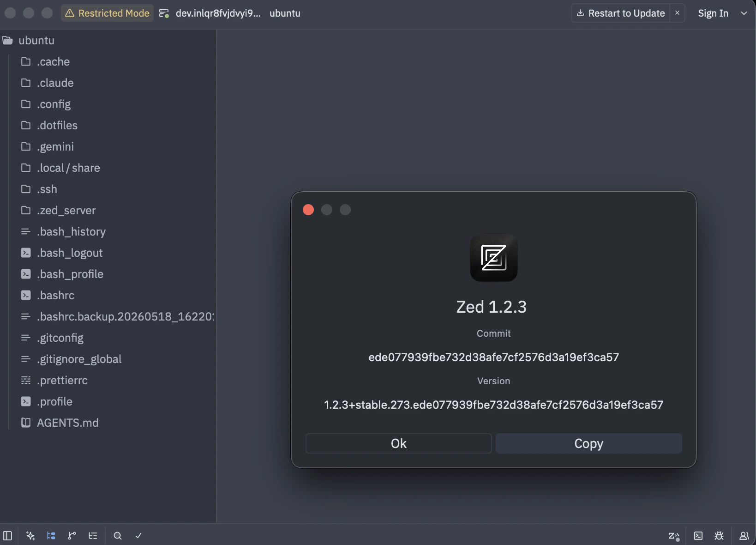Dismiss the Restart to Update notice

(677, 13)
